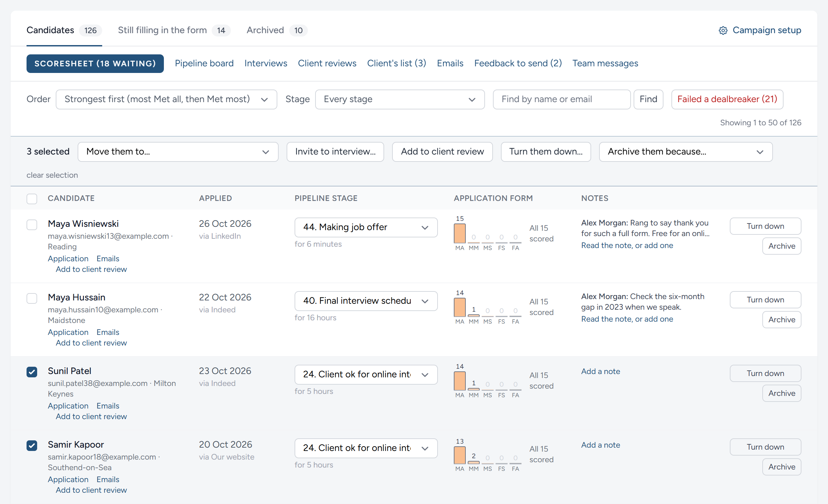The image size is (828, 504).
Task: Open Feedback to send (2)
Action: point(517,63)
